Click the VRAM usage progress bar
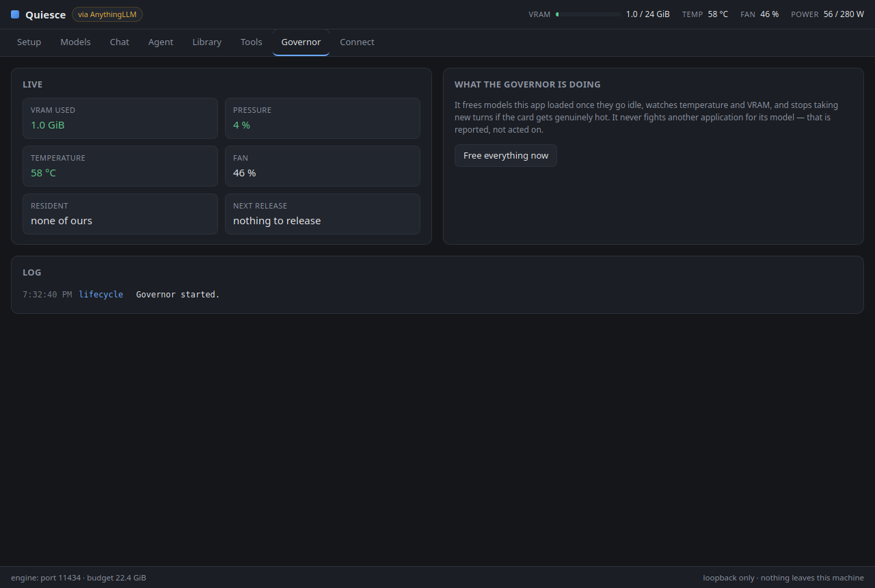875x588 pixels. (589, 14)
